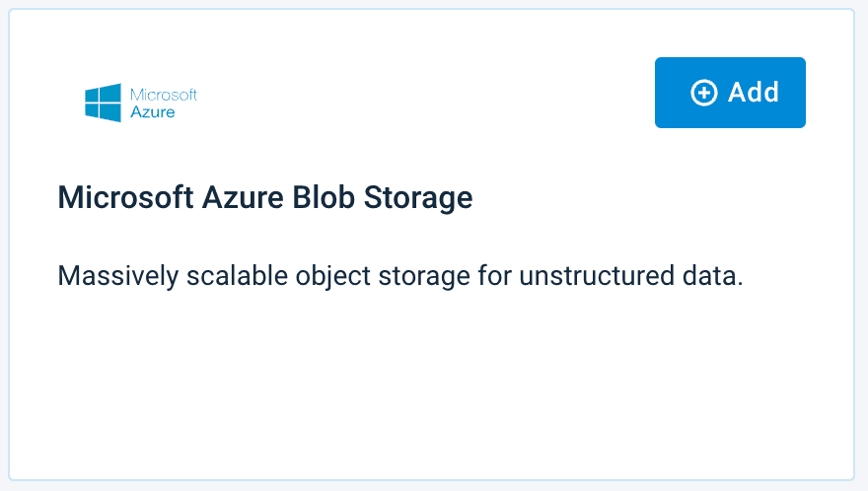Click blank card space between logo and Add
The image size is (868, 491).
pos(424,94)
